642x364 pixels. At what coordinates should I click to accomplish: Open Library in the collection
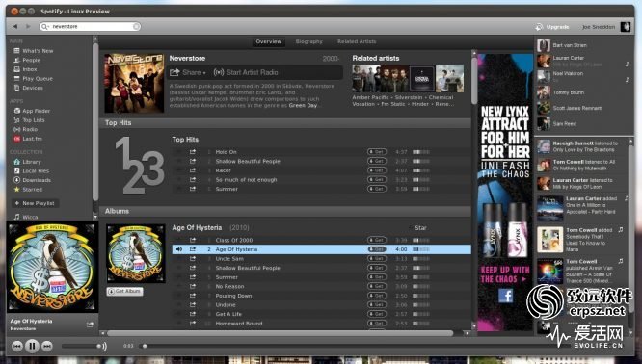(32, 162)
